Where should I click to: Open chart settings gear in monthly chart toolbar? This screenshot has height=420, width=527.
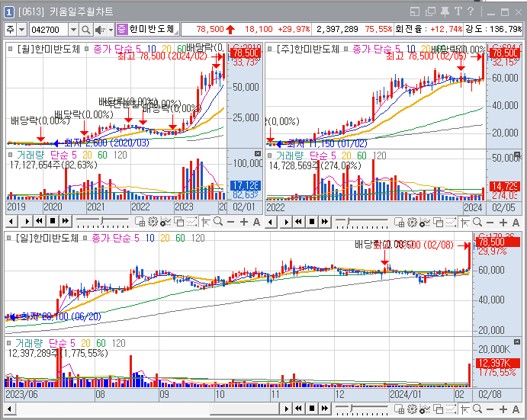pyautogui.click(x=153, y=222)
